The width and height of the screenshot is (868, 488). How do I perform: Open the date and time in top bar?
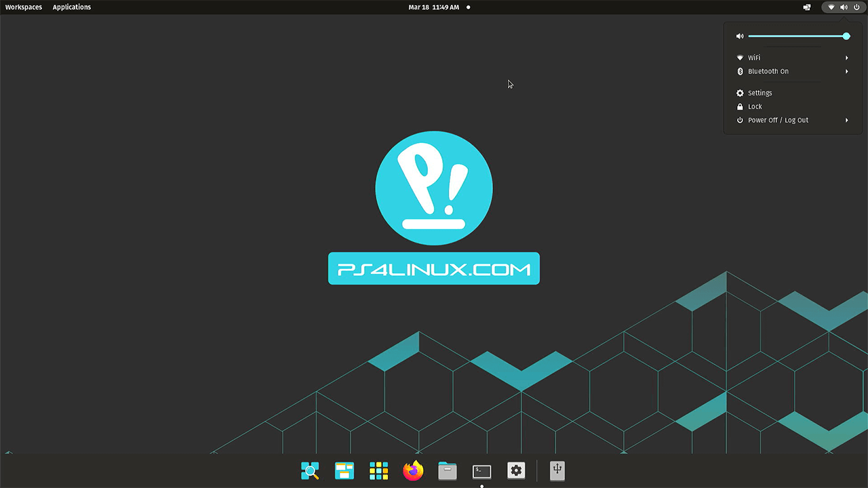click(x=434, y=7)
